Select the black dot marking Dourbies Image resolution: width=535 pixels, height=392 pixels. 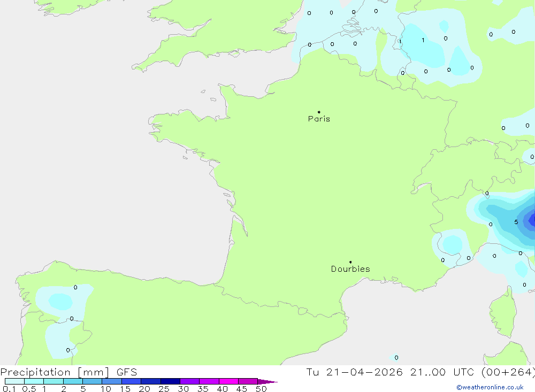350,262
